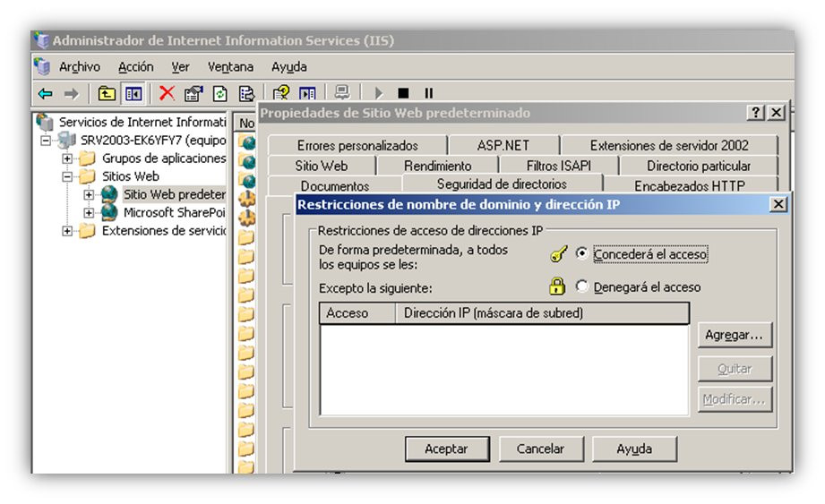Click the Refresh toolbar icon
The height and width of the screenshot is (504, 825).
pos(220,93)
